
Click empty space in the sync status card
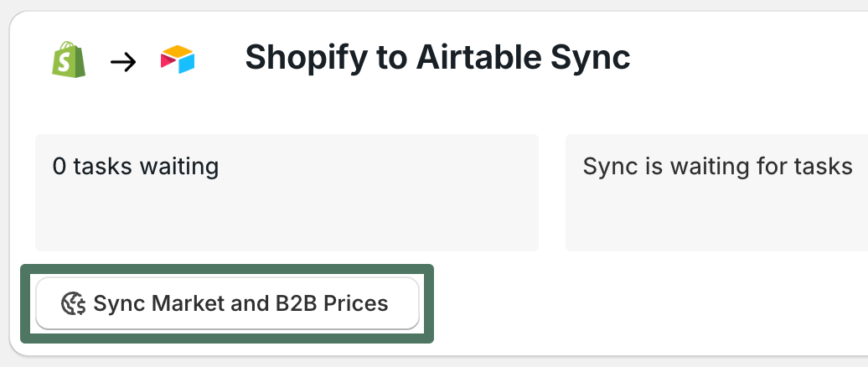[x=716, y=218]
